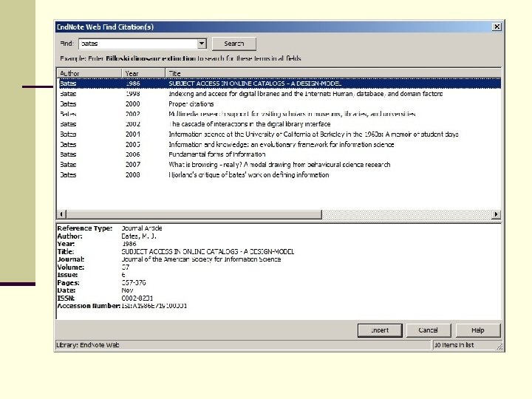Select the Hjorland's critique 2008 row
This screenshot has width=532, height=399.
(x=279, y=174)
